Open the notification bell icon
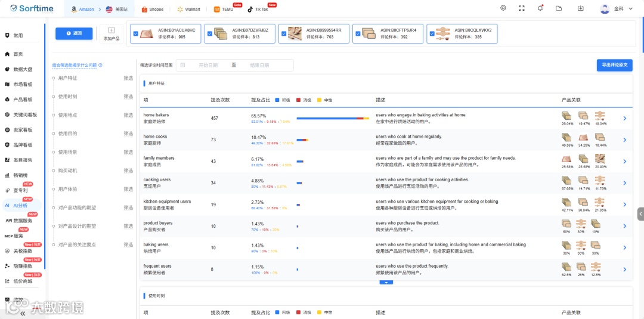 click(540, 8)
